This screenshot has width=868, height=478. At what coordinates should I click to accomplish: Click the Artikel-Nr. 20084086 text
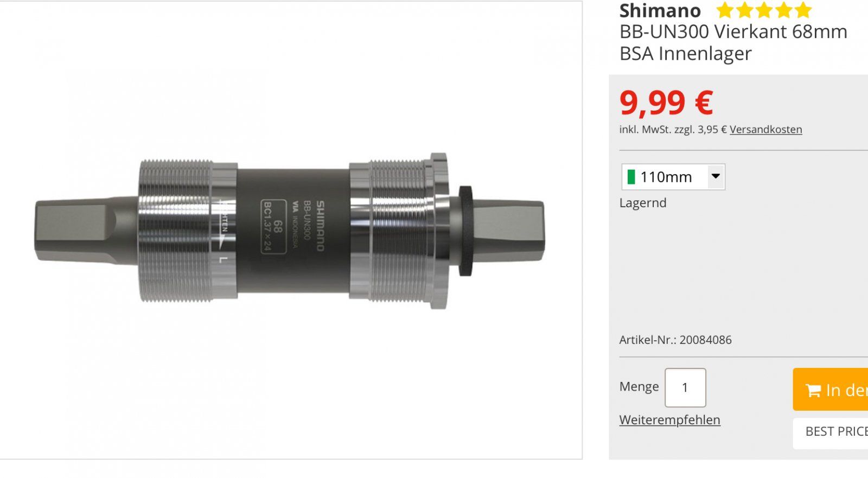tap(675, 340)
